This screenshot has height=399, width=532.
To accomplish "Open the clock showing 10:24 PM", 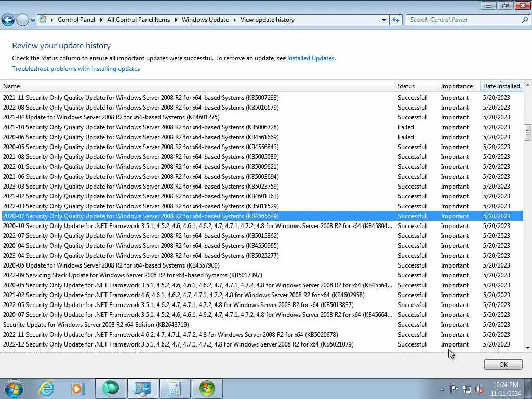I will click(x=505, y=389).
